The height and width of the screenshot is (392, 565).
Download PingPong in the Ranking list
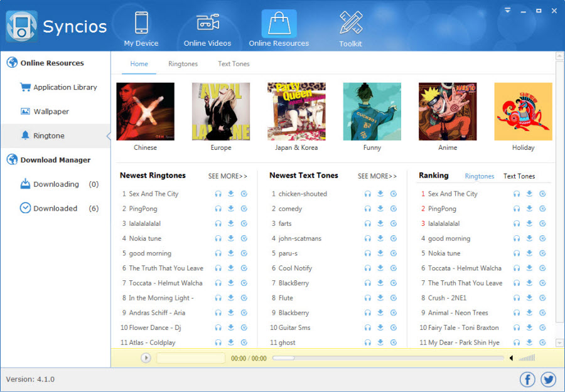pyautogui.click(x=529, y=209)
